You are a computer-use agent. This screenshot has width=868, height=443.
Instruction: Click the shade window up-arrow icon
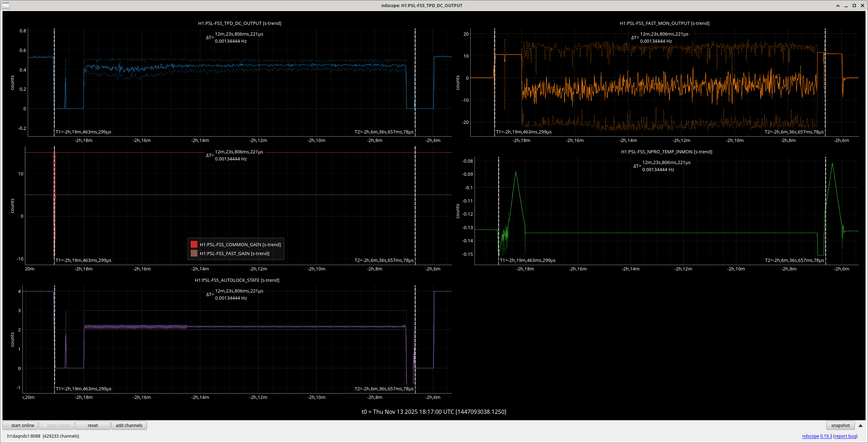(838, 6)
